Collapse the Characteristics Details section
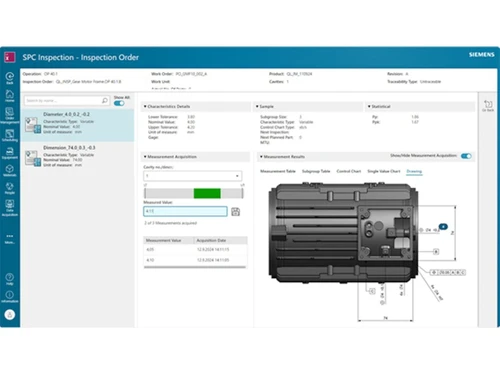Image resolution: width=500 pixels, height=375 pixels. point(145,106)
